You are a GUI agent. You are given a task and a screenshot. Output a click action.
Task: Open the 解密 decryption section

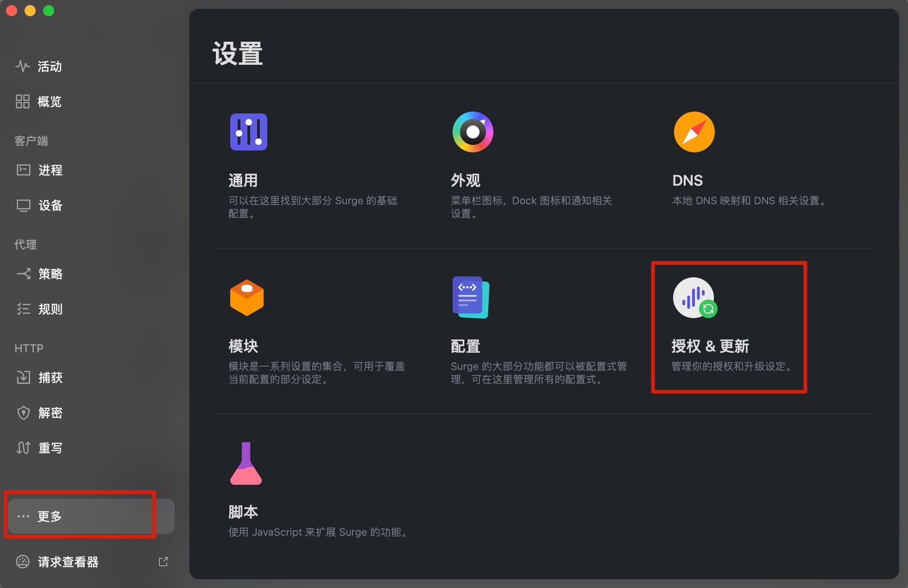(x=50, y=413)
